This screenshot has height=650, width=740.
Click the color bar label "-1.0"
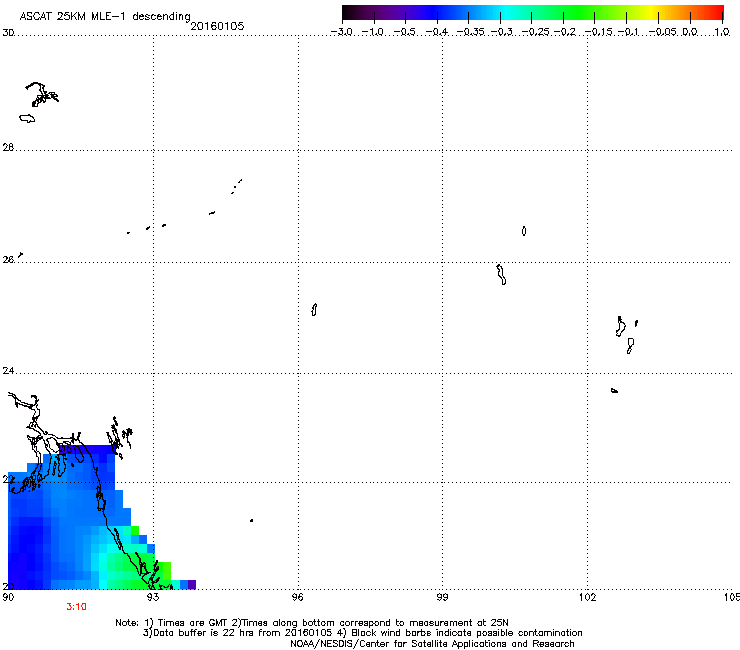(x=373, y=32)
